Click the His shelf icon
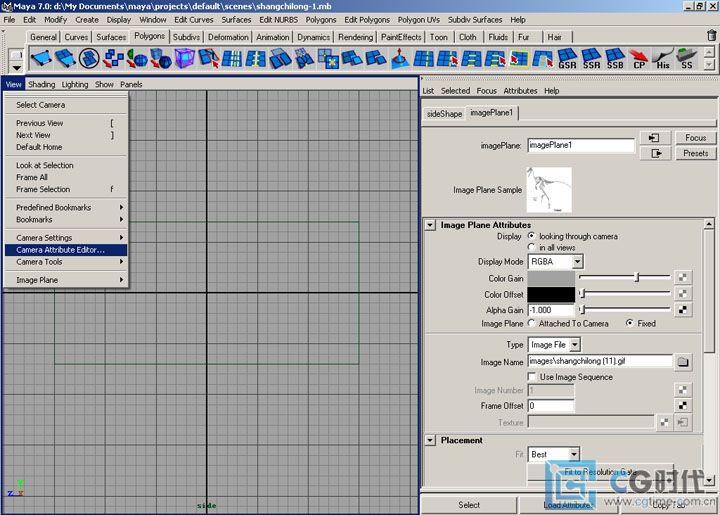720x515 pixels. click(663, 59)
